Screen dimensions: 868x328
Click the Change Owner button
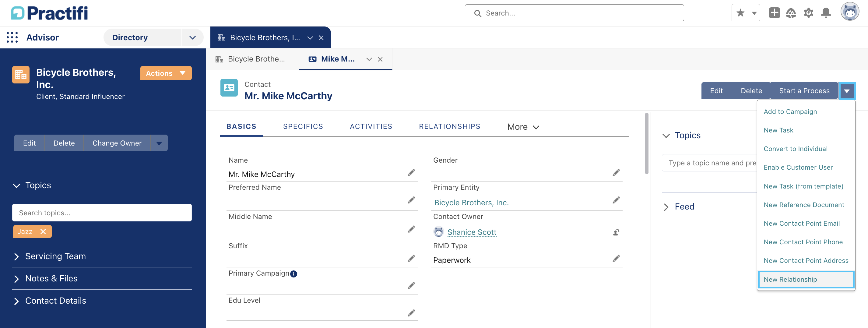pyautogui.click(x=117, y=143)
